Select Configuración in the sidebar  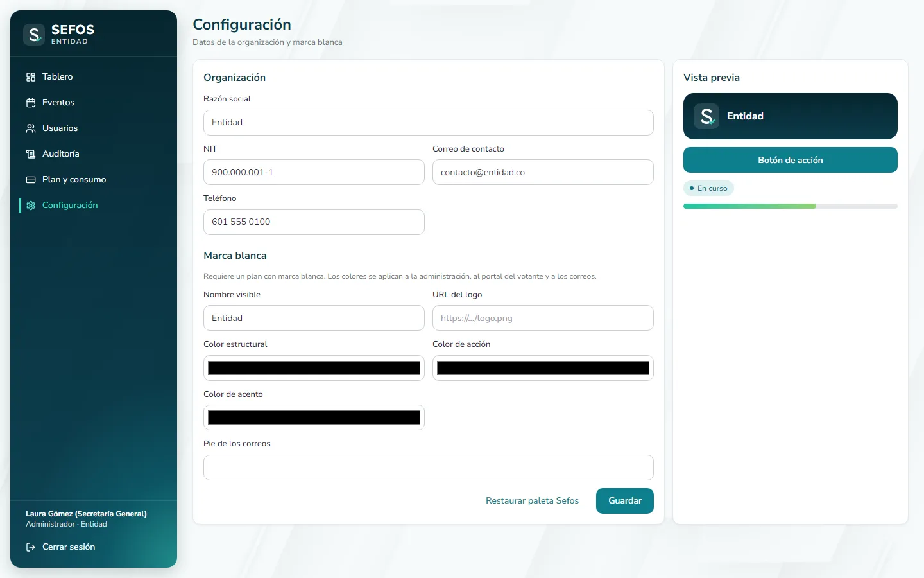coord(94,206)
